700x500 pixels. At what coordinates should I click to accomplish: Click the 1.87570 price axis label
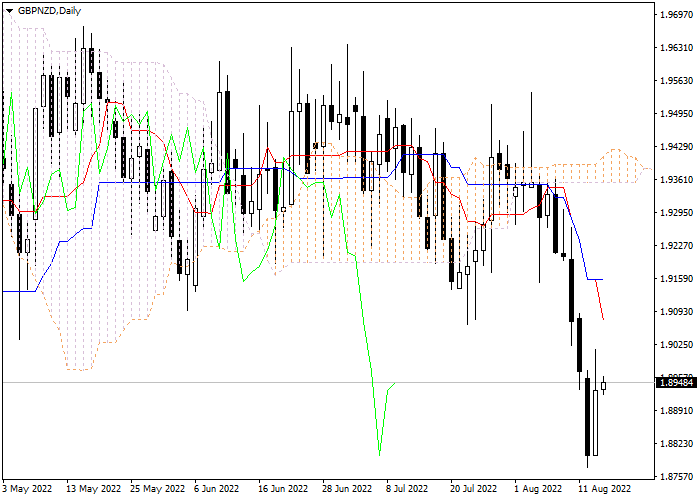coord(676,477)
